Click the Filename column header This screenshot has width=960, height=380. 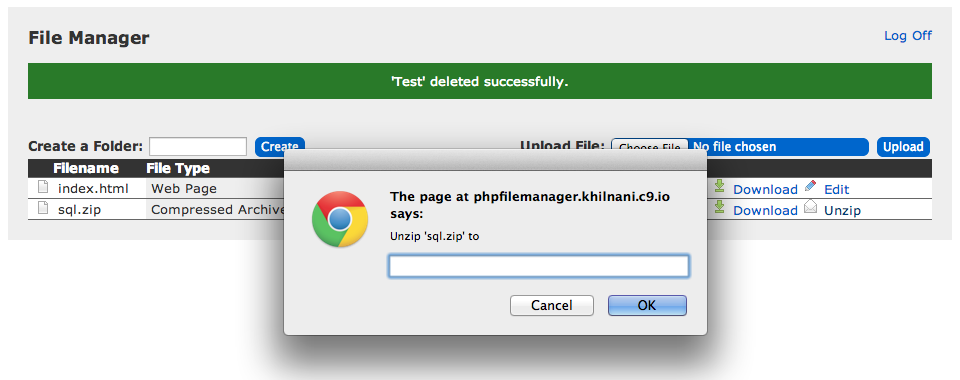pos(86,168)
